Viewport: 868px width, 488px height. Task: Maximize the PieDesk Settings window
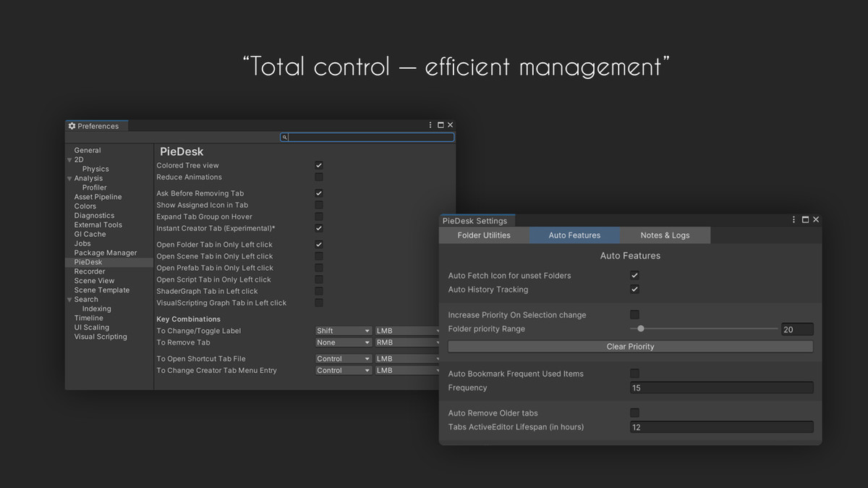(x=805, y=219)
